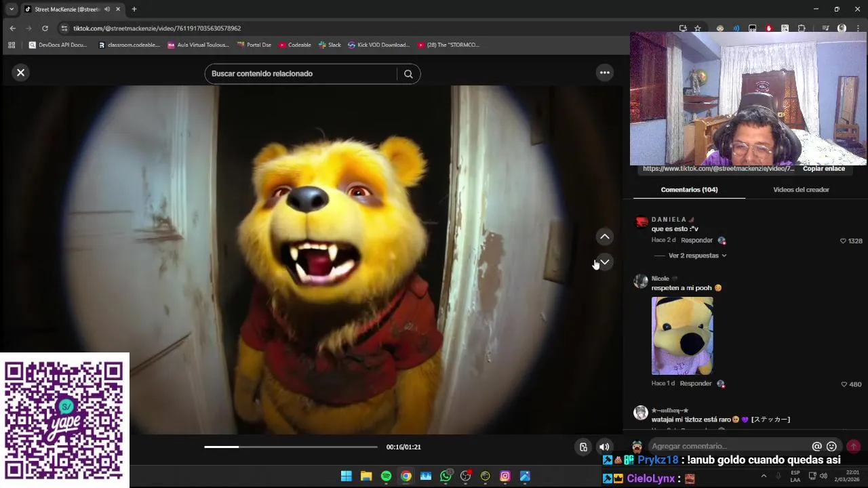Open the tab search dropdown arrow
Viewport: 868px width, 488px height.
(x=12, y=9)
